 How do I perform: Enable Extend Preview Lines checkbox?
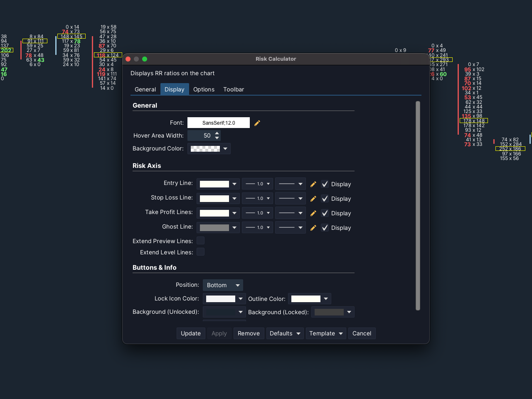pyautogui.click(x=200, y=241)
